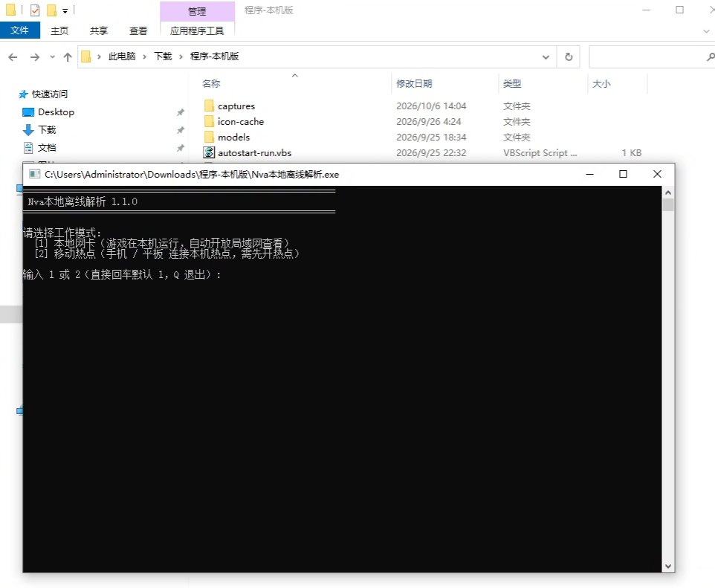715x588 pixels.
Task: Sort by the 大小 column header
Action: click(601, 83)
